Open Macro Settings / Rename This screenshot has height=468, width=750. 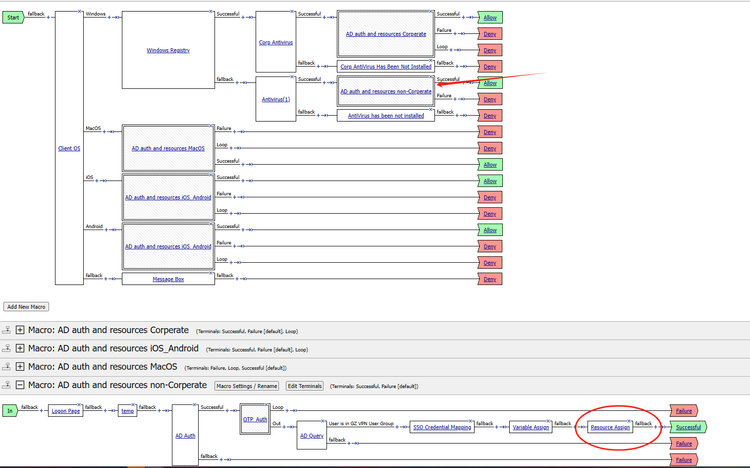246,385
